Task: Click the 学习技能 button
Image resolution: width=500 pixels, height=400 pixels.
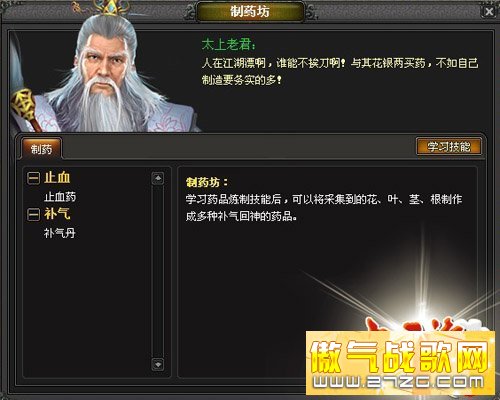Action: [449, 146]
